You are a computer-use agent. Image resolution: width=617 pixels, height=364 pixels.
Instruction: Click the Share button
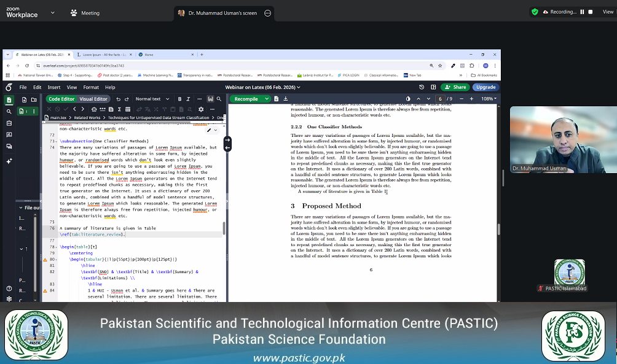click(x=455, y=87)
